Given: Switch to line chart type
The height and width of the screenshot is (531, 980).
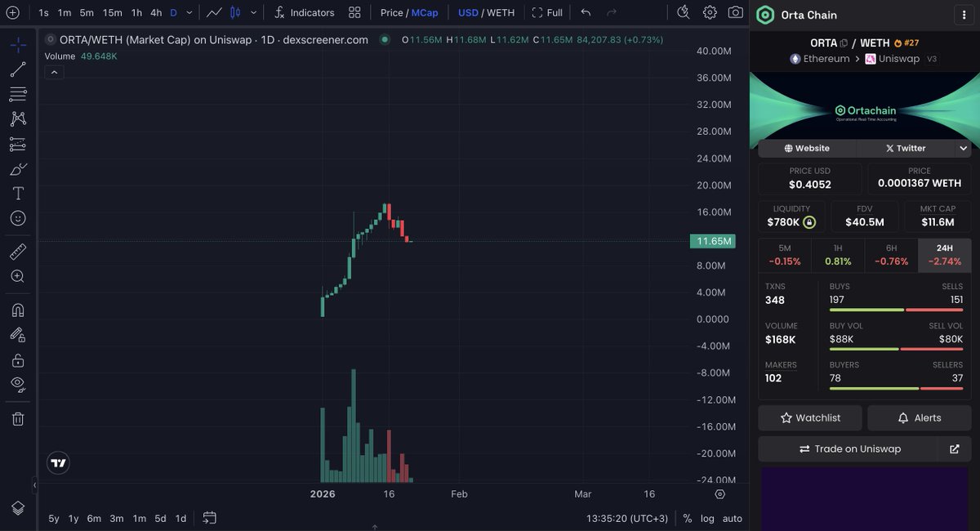Looking at the screenshot, I should pos(214,12).
